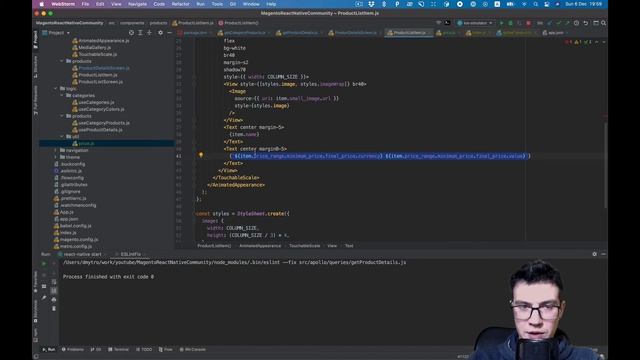Viewport: 640px width, 360px height.
Task: Collapse the logic folder
Action: click(x=56, y=89)
